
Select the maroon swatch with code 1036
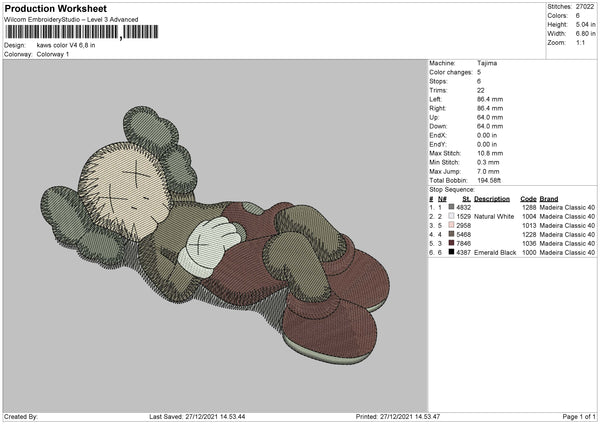tap(452, 243)
